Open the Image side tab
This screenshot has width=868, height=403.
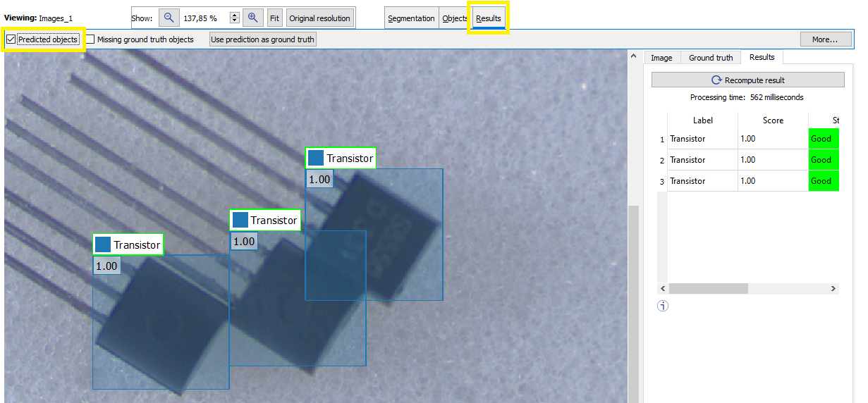[661, 58]
